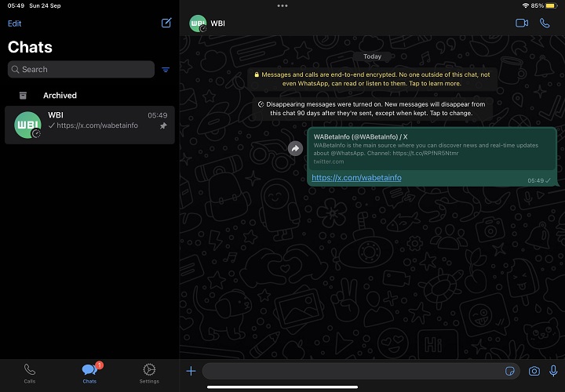565x392 pixels.
Task: Click the forward arrow beside the message
Action: (295, 148)
